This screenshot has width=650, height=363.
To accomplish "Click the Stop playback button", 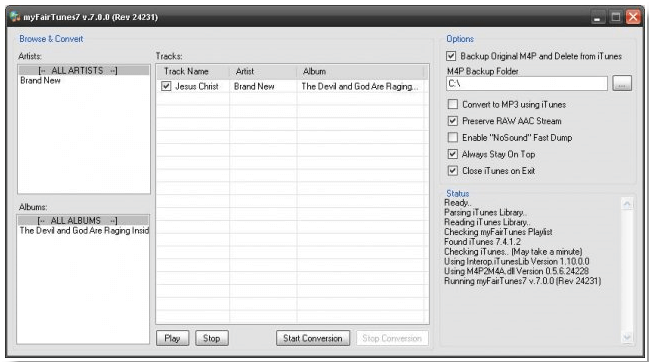I will pos(211,338).
